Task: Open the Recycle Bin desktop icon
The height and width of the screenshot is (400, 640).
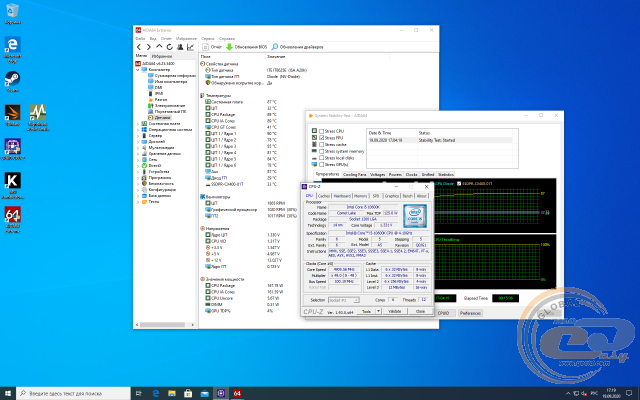Action: [12, 13]
